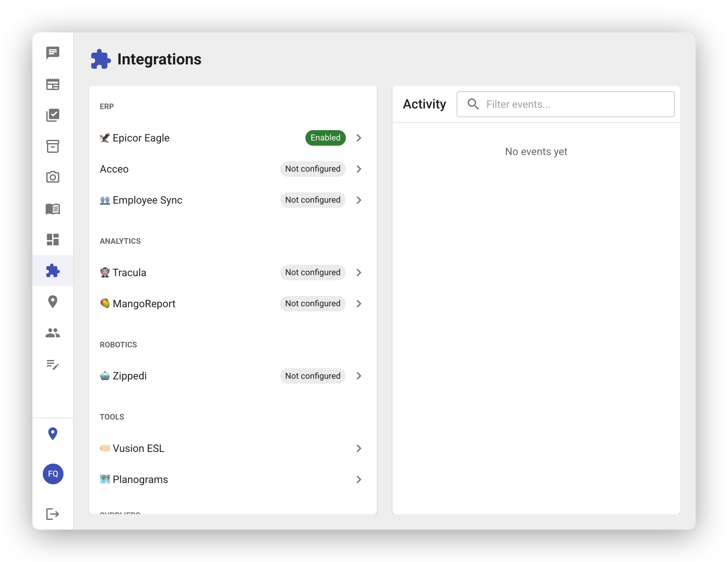This screenshot has height=562, width=728.
Task: Open the team members section
Action: click(x=53, y=332)
